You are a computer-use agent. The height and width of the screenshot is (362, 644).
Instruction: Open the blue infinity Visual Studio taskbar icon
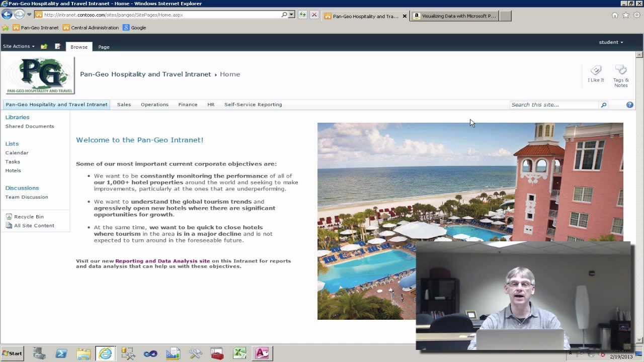(x=150, y=353)
